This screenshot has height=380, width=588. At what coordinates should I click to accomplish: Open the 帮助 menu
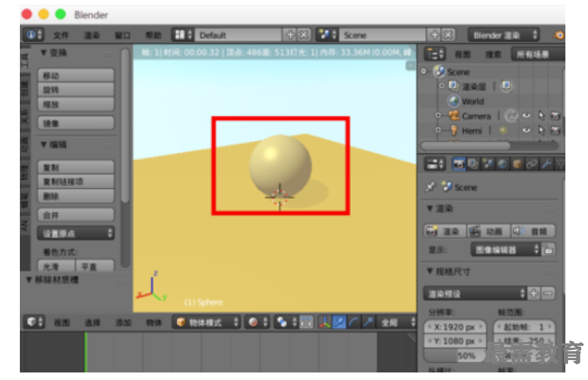click(x=154, y=35)
